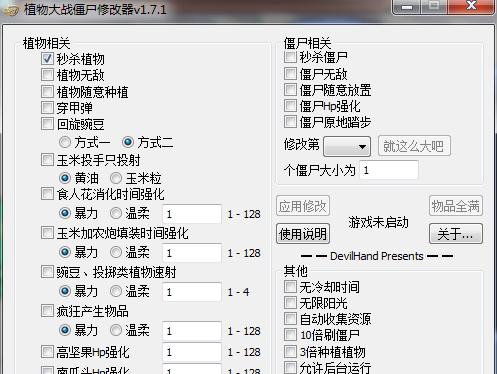497x374 pixels.
Task: Click the 高坚果Hp强化 value field
Action: tap(192, 352)
